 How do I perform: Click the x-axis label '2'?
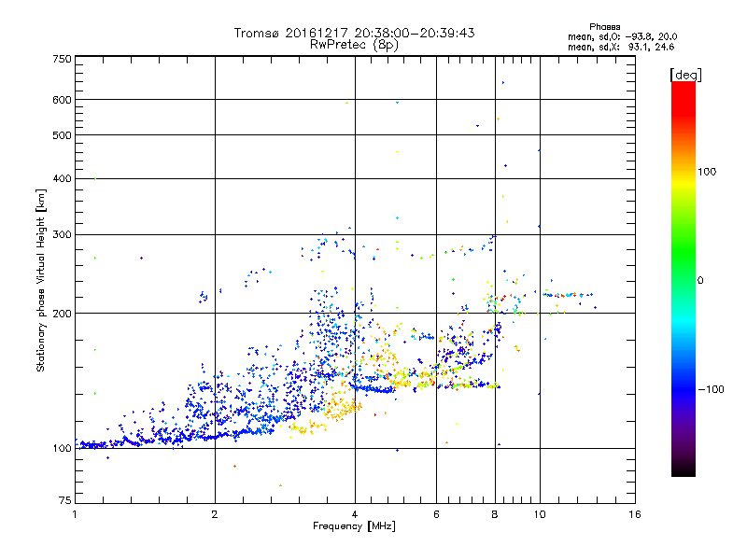pyautogui.click(x=215, y=514)
